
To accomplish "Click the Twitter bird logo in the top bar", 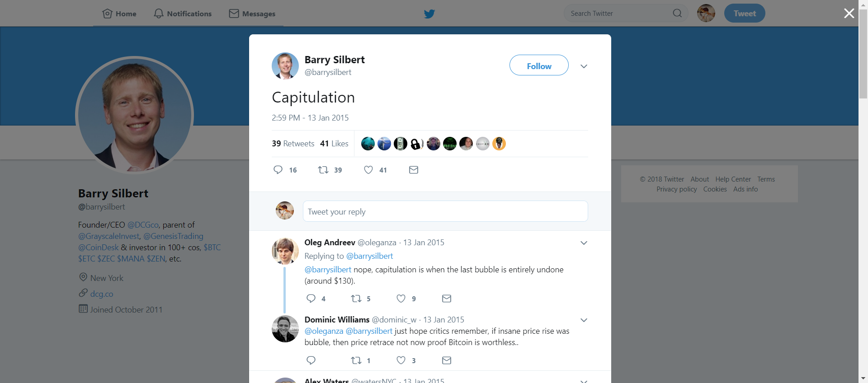I will tap(429, 14).
